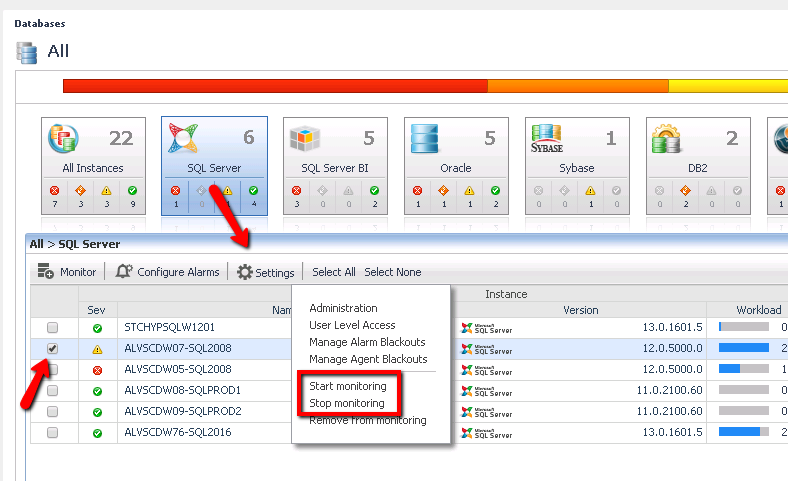Click the normal status icon for ALVSCDW09-SQLPROD2

(97, 412)
